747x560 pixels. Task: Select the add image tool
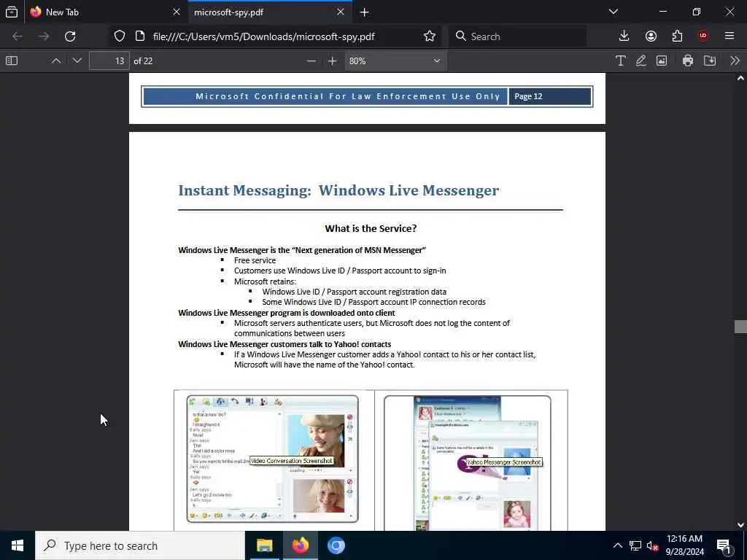(662, 61)
